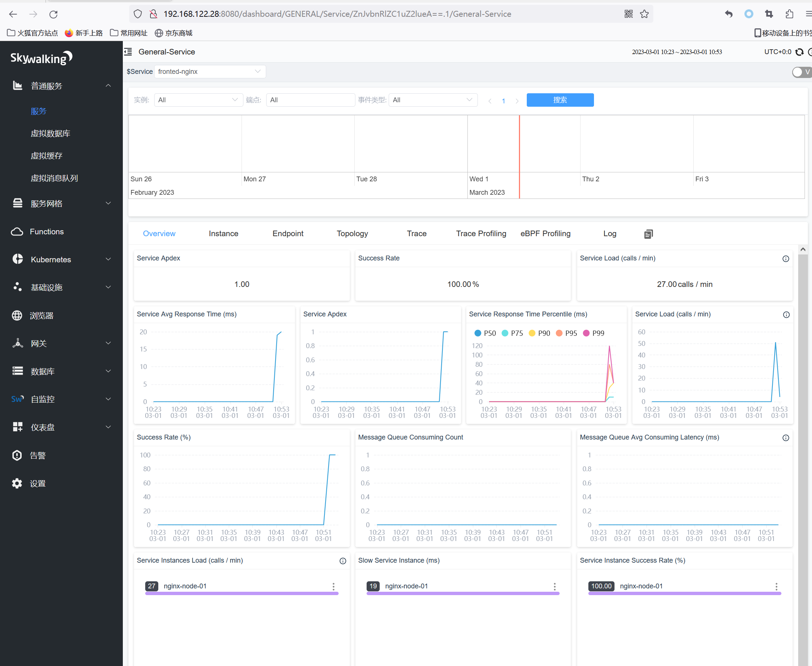Open the copy dashboard tab icon
Screen dimensions: 812x666
[648, 234]
